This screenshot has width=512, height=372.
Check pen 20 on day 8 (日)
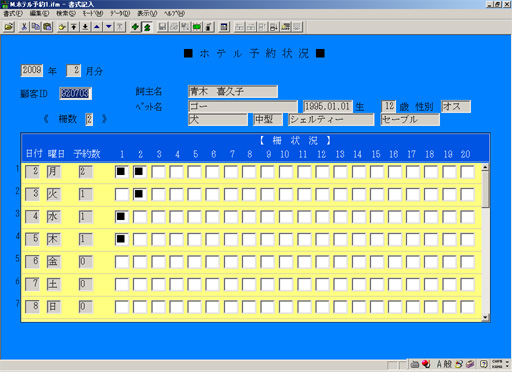(467, 306)
